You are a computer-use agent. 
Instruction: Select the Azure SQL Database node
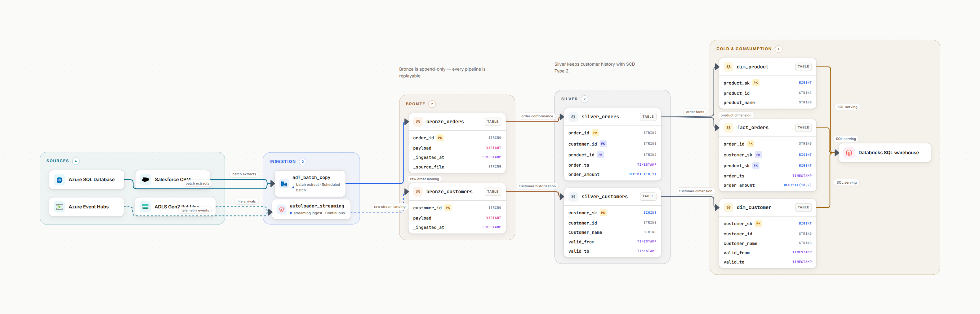pos(87,180)
